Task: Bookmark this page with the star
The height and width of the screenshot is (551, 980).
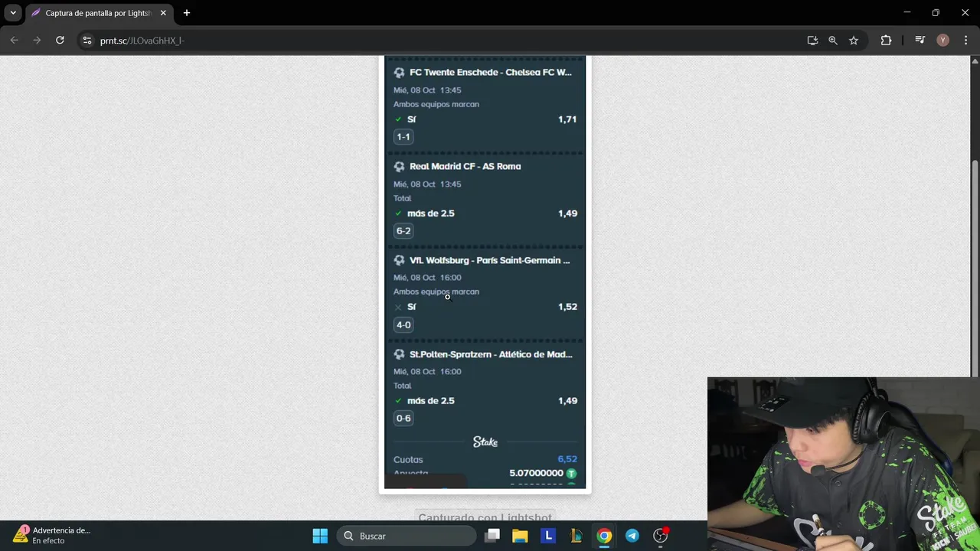Action: [854, 41]
